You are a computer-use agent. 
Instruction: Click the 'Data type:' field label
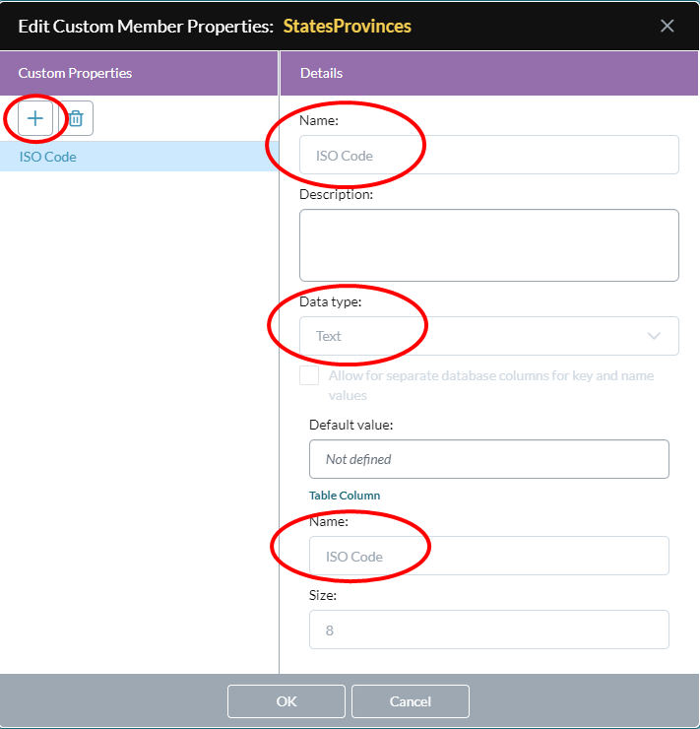coord(330,302)
